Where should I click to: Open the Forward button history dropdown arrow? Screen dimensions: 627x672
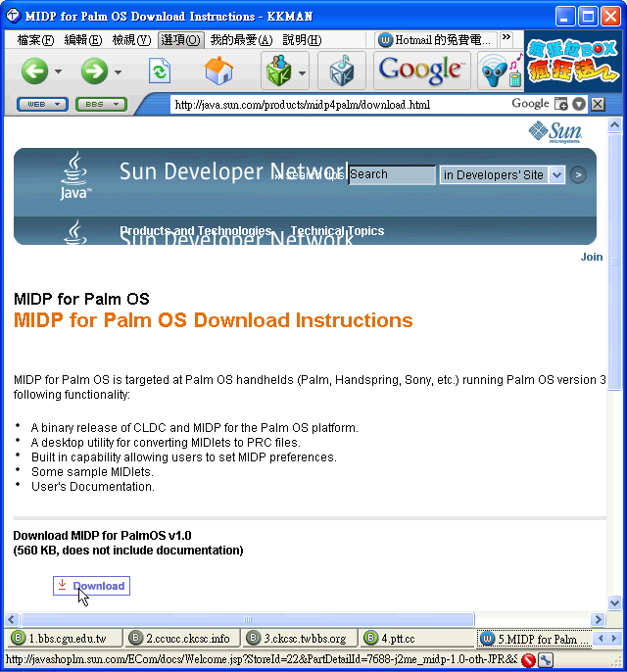tap(118, 72)
